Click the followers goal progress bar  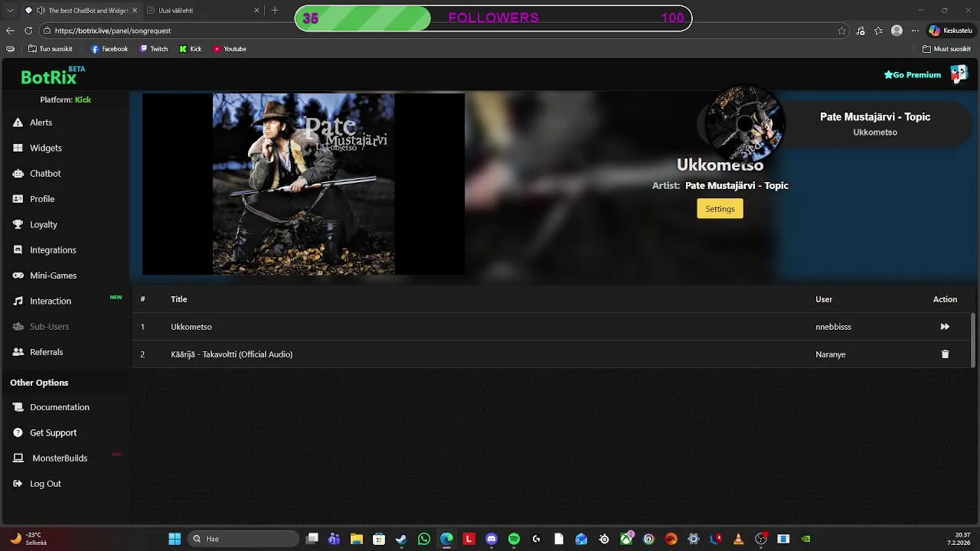pyautogui.click(x=493, y=18)
